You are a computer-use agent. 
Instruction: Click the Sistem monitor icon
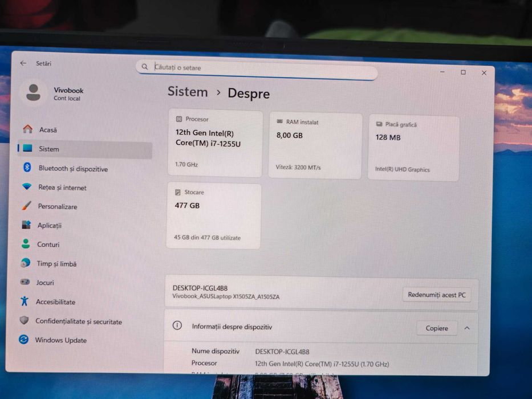coord(27,148)
